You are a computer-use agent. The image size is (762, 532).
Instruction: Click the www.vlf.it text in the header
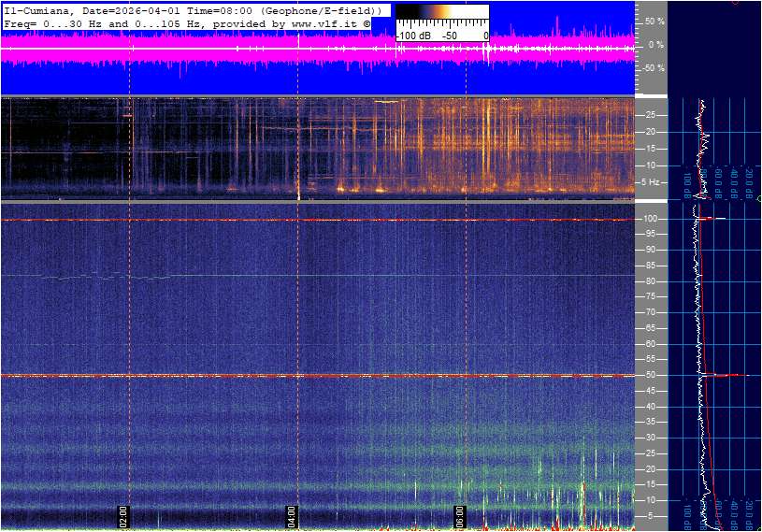click(x=326, y=23)
